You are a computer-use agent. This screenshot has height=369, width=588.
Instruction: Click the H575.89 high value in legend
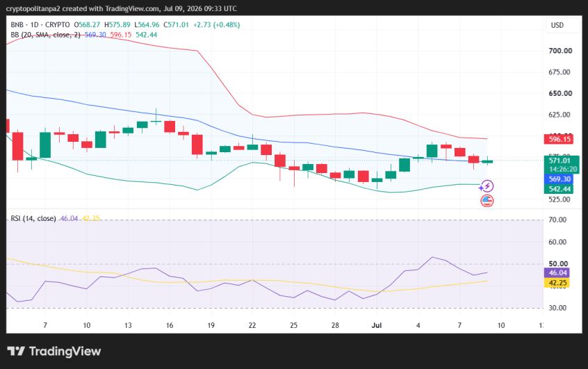(x=117, y=25)
